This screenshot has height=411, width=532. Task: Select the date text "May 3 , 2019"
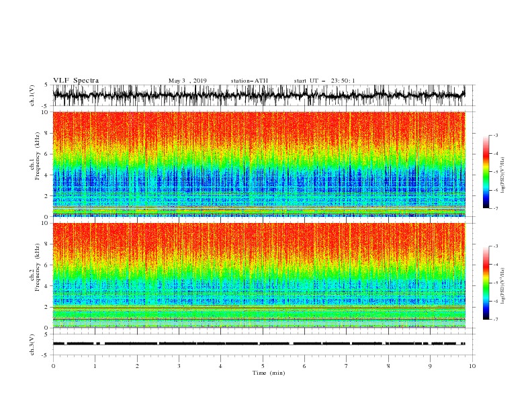point(187,81)
